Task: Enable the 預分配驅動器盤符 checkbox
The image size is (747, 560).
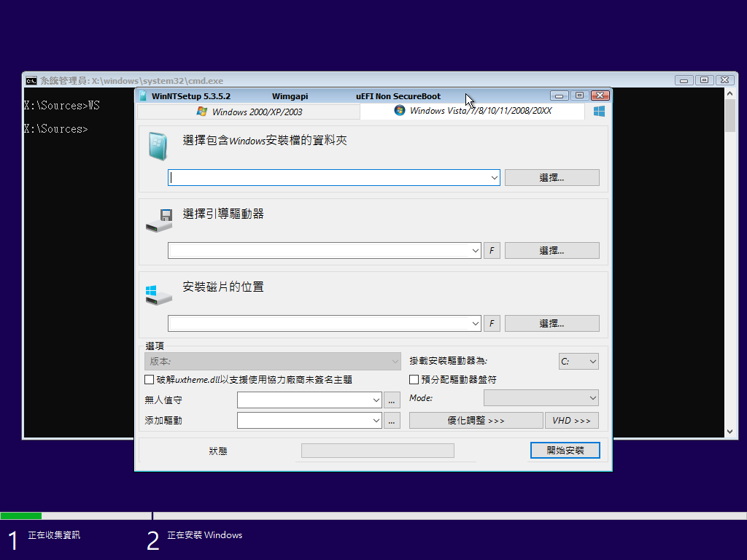Action: 414,379
